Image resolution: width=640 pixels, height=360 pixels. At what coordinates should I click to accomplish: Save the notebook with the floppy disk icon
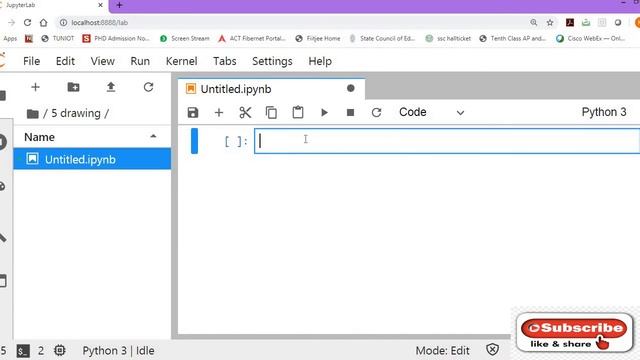point(193,112)
